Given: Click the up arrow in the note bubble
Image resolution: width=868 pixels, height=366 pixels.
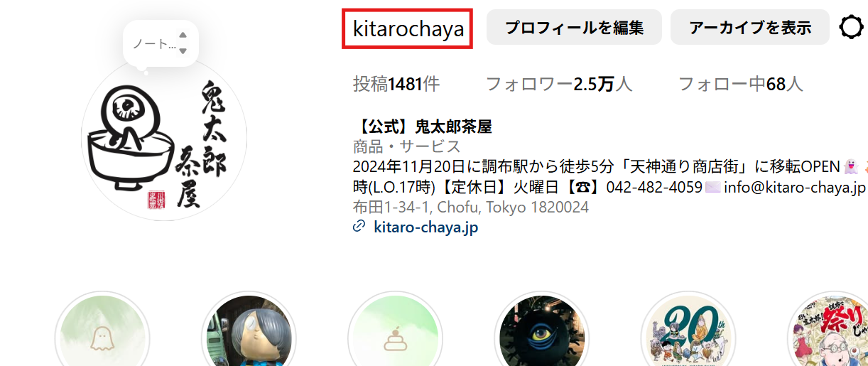Looking at the screenshot, I should pyautogui.click(x=183, y=35).
